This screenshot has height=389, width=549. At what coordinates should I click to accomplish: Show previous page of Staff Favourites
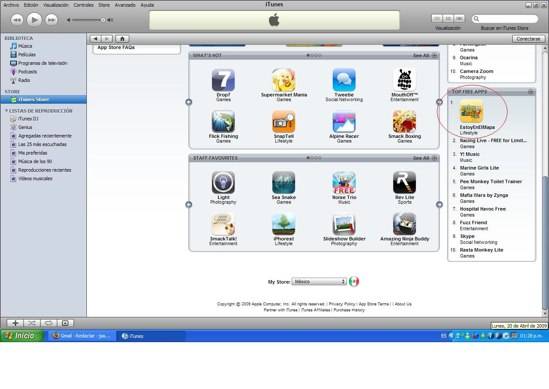point(189,204)
